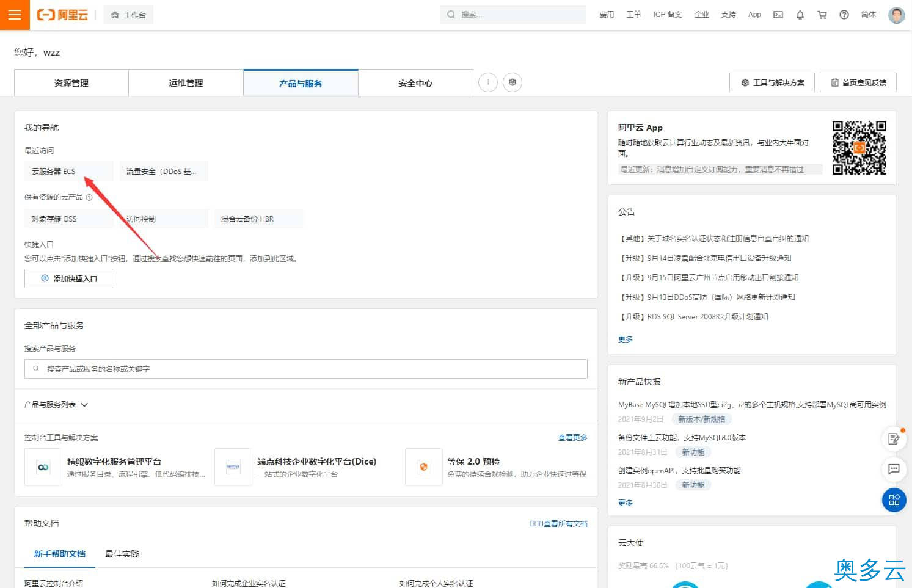Open 等保 2.0 预检 card
The image size is (912, 588).
click(497, 467)
